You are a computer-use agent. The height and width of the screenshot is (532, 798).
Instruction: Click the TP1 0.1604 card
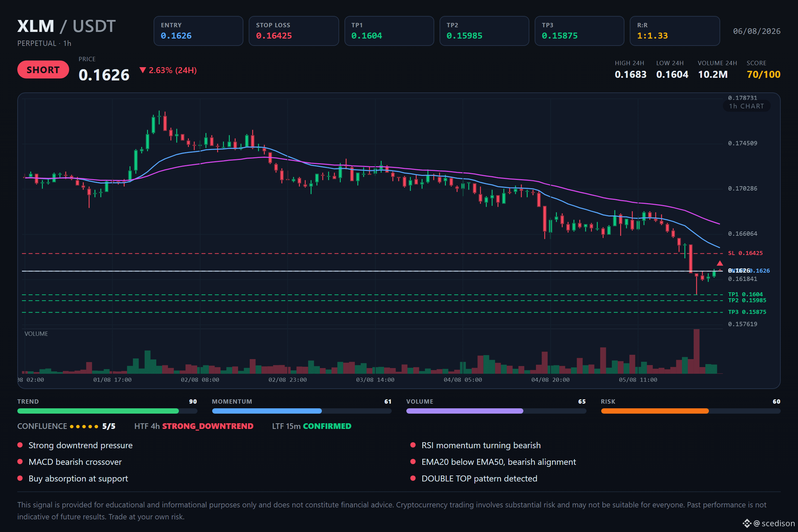[x=389, y=31]
